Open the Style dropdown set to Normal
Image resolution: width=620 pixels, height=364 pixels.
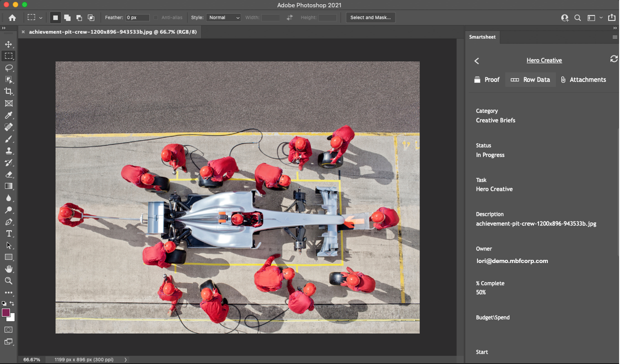(x=224, y=18)
